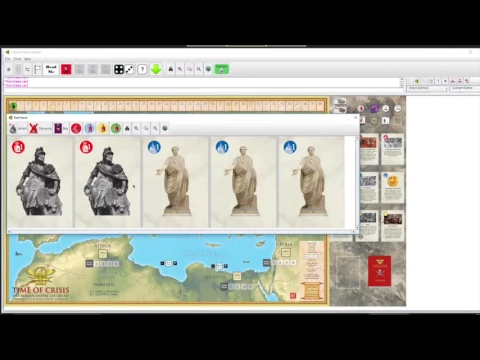Image resolution: width=480 pixels, height=360 pixels.
Task: Click the chat input field below log
Action: pos(202,90)
